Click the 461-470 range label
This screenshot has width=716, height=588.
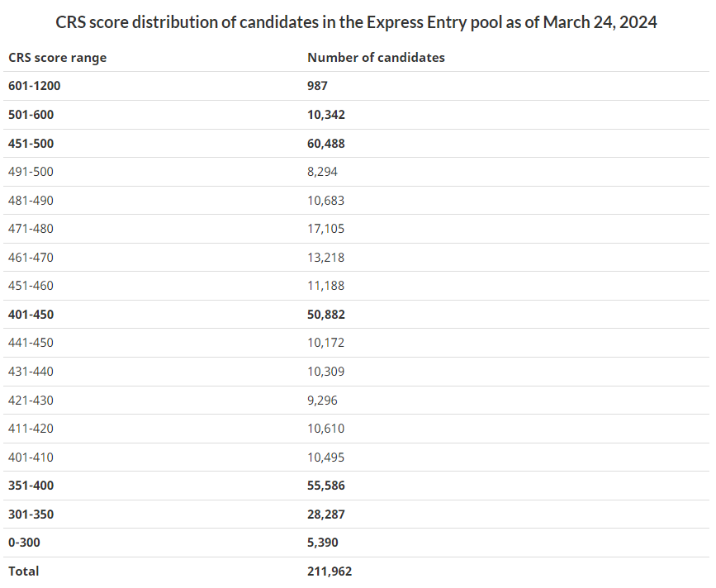(x=31, y=258)
